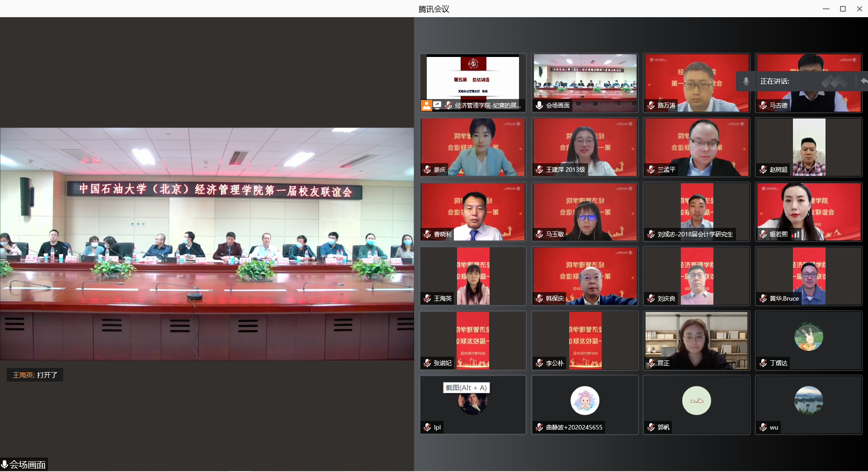Click the active microphone icon beside 会场画面 thumbnail

(x=539, y=105)
